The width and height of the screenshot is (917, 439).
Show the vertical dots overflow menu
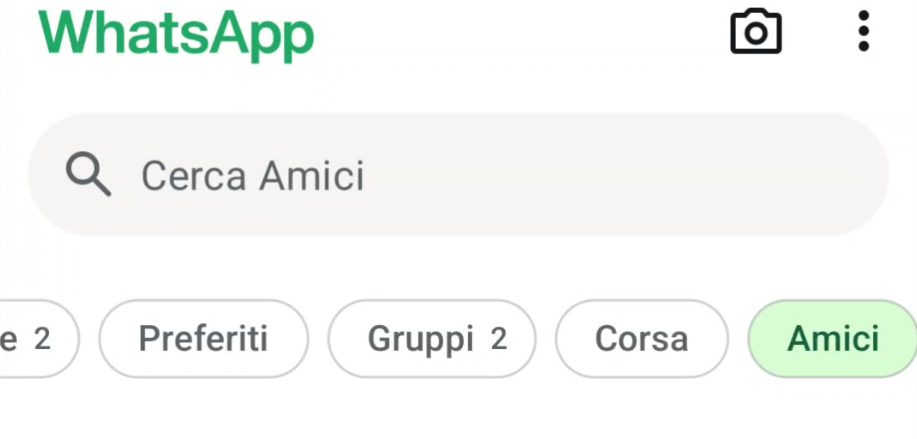pos(864,32)
